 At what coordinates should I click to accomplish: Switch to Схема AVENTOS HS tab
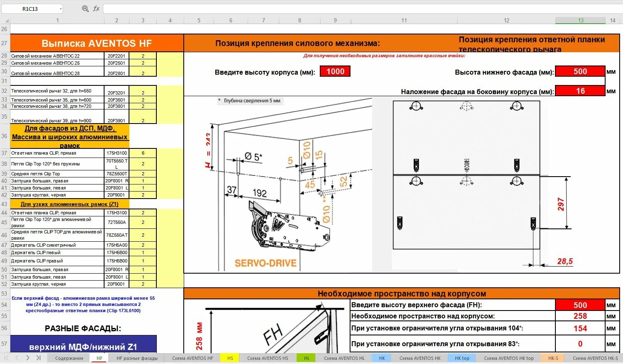point(268,358)
